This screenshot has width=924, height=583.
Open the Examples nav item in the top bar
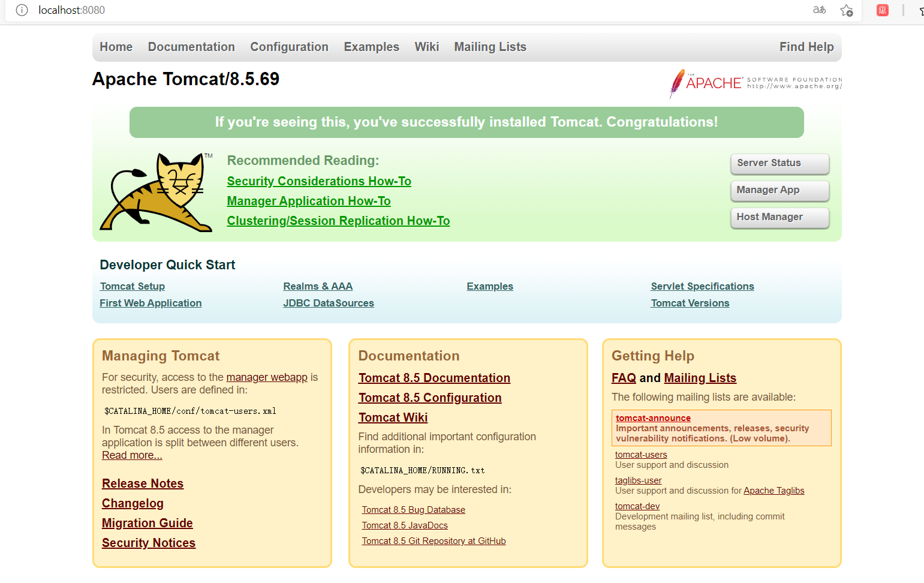coord(371,47)
